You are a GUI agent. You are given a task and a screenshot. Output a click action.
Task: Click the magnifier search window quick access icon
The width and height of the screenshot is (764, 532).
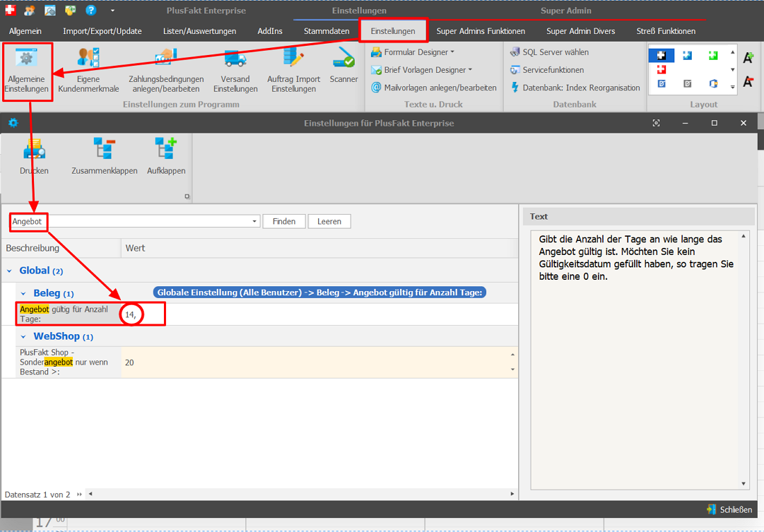(x=50, y=10)
